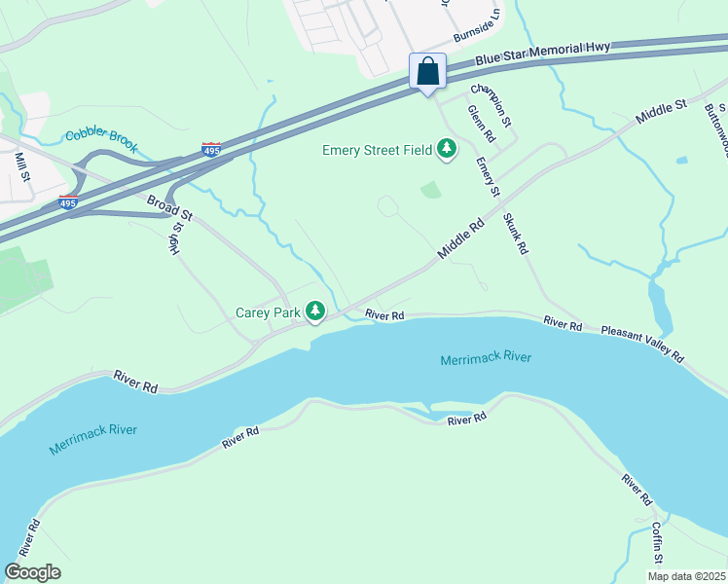The width and height of the screenshot is (728, 584).
Task: Select the Blue Star Memorial Hwy label
Action: [x=542, y=53]
